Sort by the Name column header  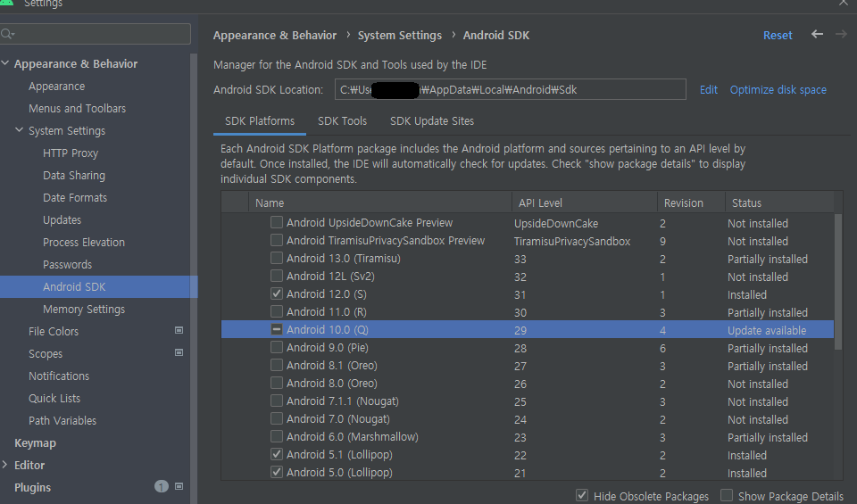(x=380, y=202)
